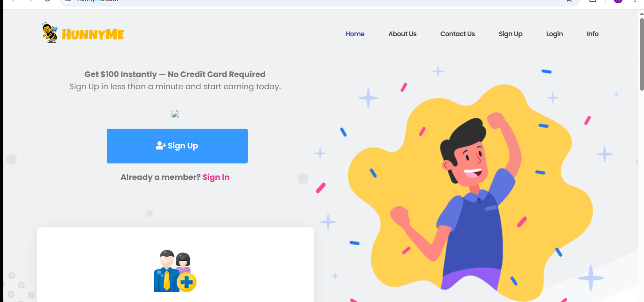Image resolution: width=644 pixels, height=302 pixels.
Task: Click the two-people add-member icon
Action: pos(174,271)
